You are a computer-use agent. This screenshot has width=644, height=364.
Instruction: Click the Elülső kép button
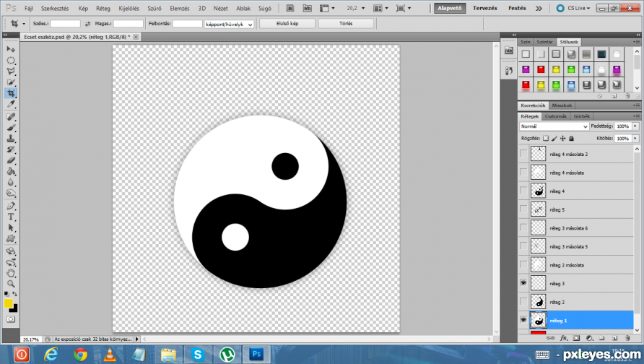pyautogui.click(x=287, y=24)
